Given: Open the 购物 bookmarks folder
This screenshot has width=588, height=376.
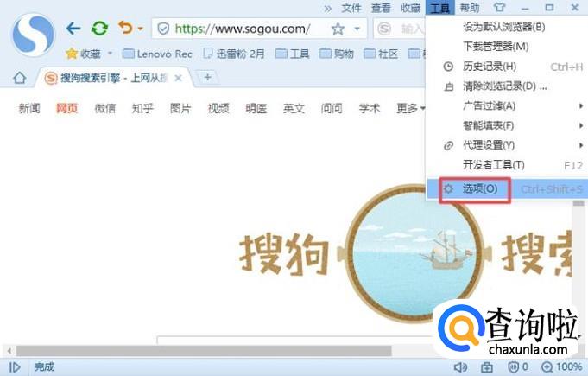Looking at the screenshot, I should pos(337,54).
